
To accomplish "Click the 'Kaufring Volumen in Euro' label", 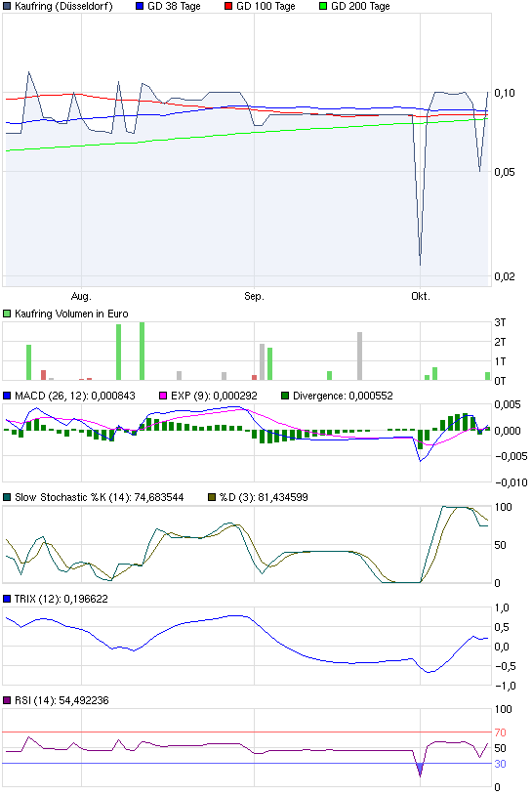I will point(71,314).
